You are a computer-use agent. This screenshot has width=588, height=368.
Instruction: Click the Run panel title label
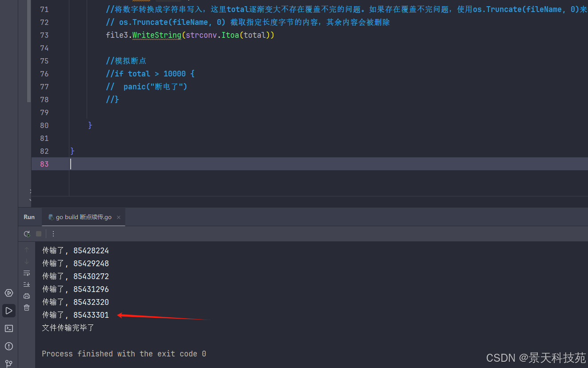(29, 217)
